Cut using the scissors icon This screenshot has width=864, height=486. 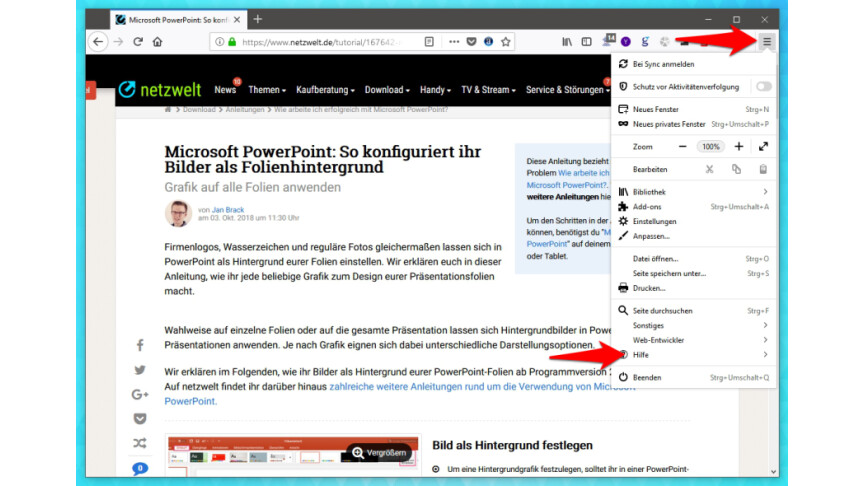click(x=709, y=169)
